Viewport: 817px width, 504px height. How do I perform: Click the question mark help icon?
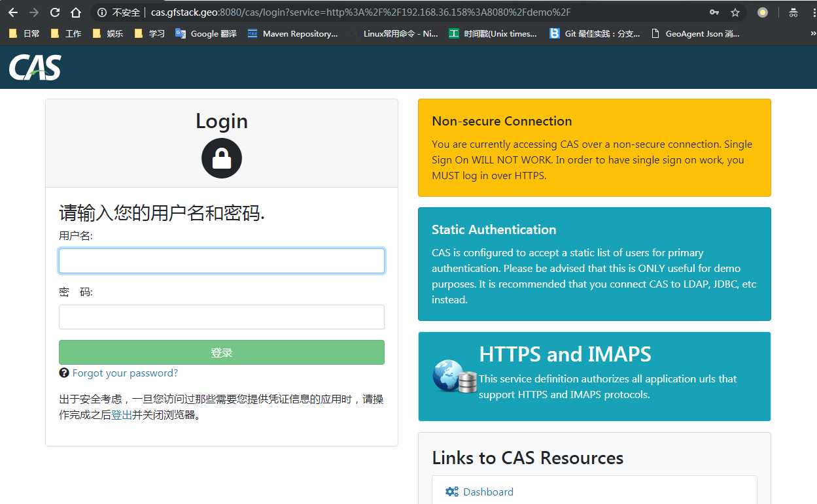point(64,373)
